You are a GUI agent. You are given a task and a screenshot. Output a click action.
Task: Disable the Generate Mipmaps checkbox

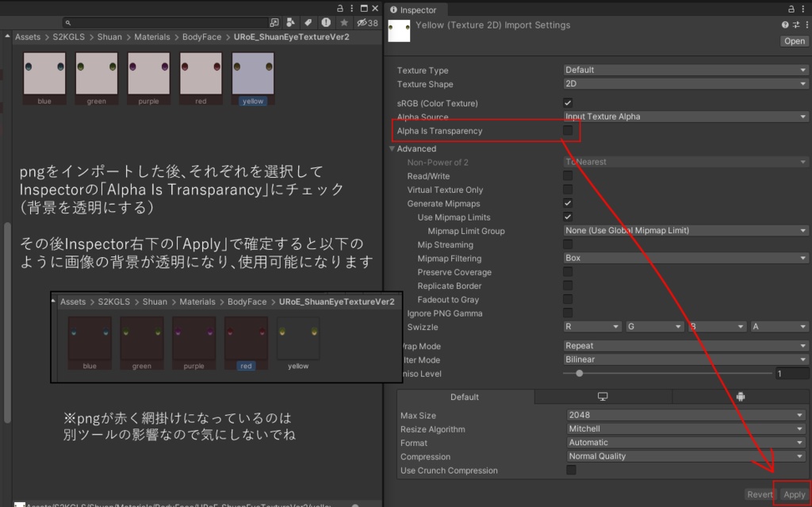(x=568, y=204)
